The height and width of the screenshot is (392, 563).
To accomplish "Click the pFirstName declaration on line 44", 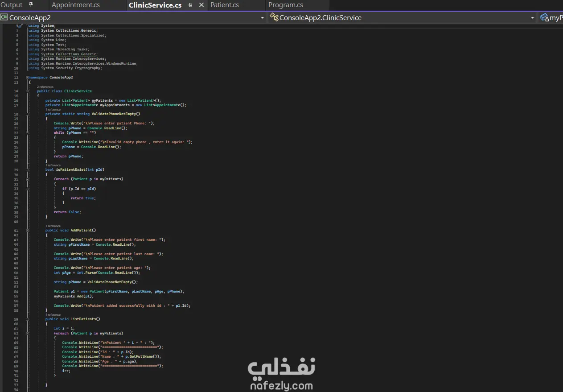I will [x=95, y=244].
